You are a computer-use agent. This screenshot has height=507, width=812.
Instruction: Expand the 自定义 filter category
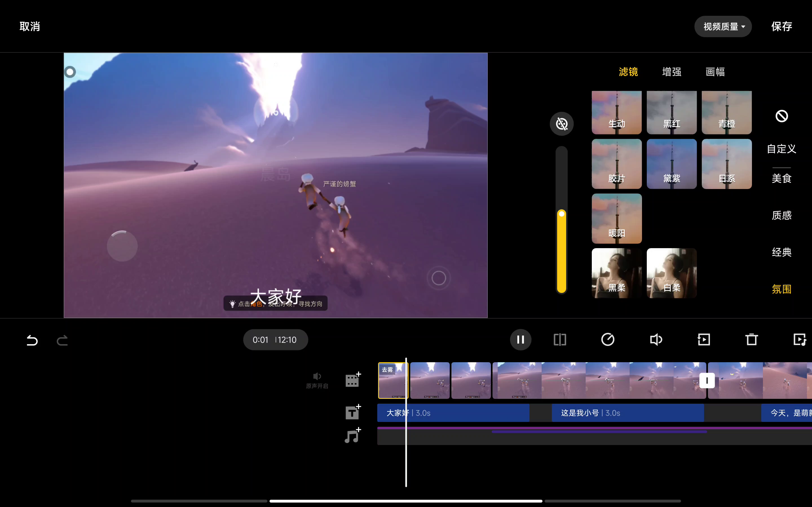pyautogui.click(x=782, y=148)
